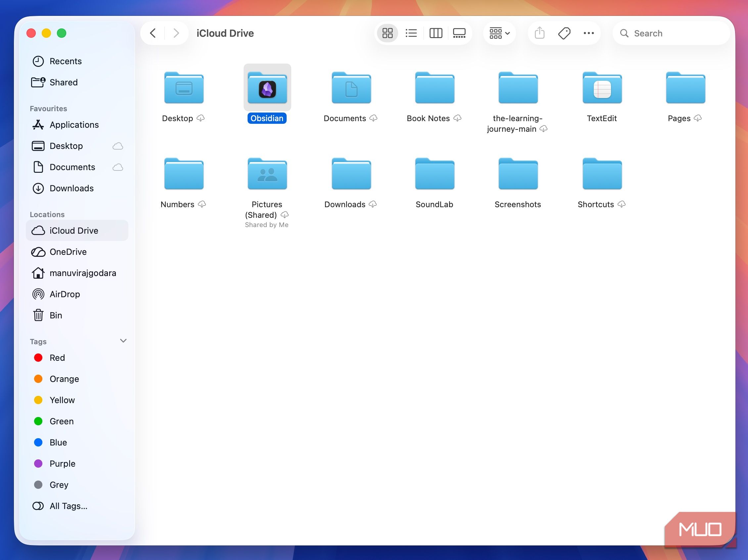
Task: Click the Edit Tags toolbar icon
Action: coord(564,33)
